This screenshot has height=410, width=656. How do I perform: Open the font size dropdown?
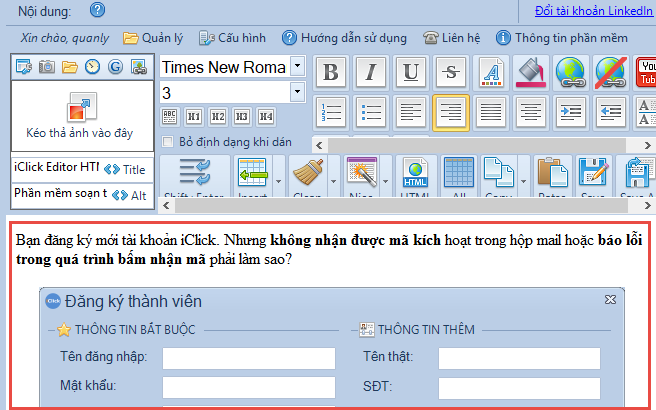297,92
